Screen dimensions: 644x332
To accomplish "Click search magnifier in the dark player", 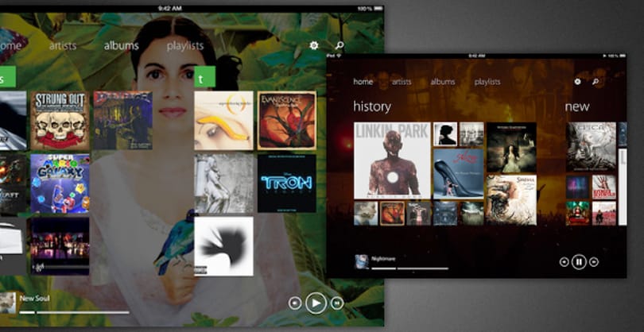I will 596,82.
